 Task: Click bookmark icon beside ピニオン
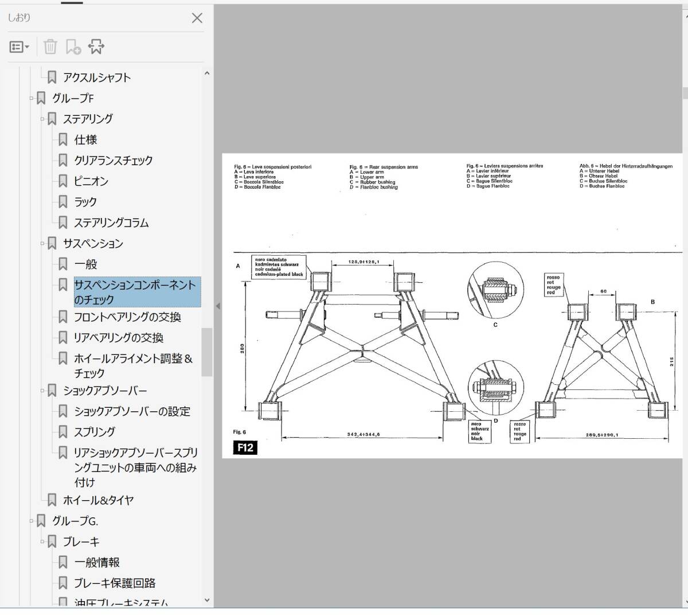63,181
